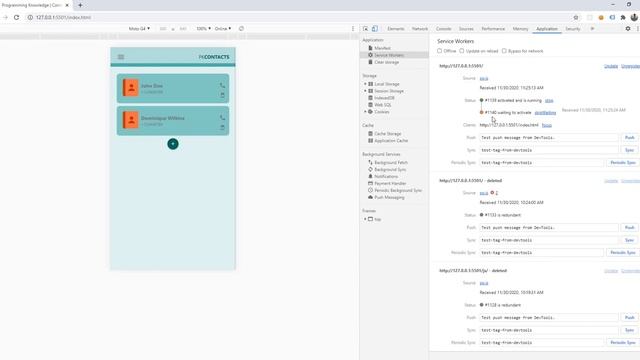Expand Cookies tree node
640x360 pixels.
click(365, 112)
